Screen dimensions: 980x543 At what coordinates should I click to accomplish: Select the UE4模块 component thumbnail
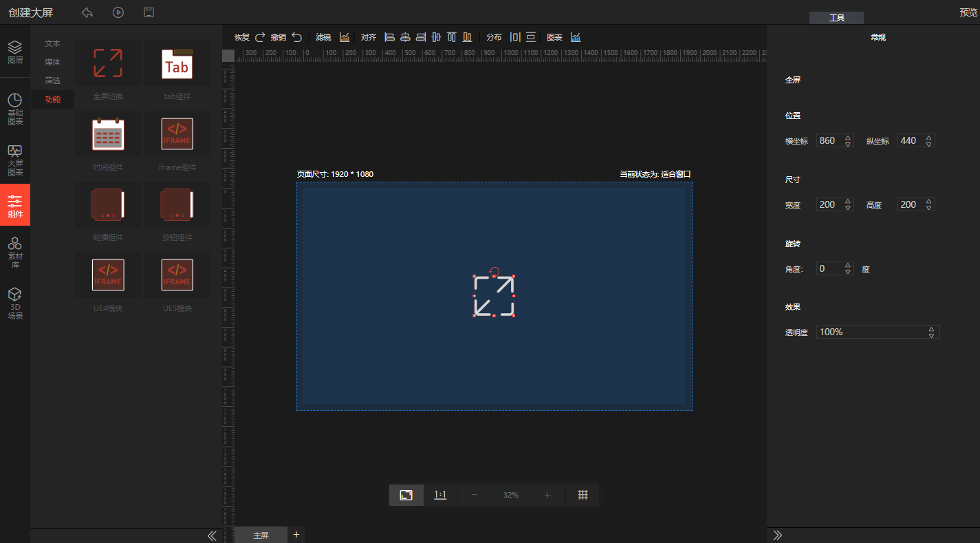click(108, 275)
